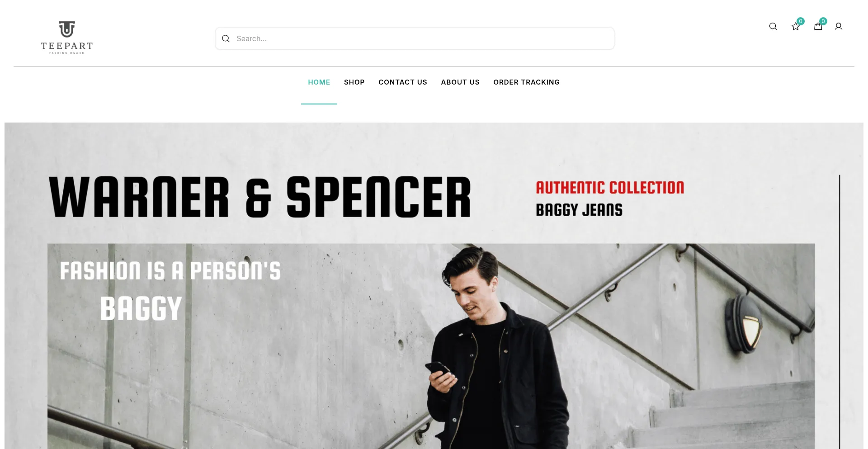Click the Teepart Fashion Owner tagline

click(67, 53)
